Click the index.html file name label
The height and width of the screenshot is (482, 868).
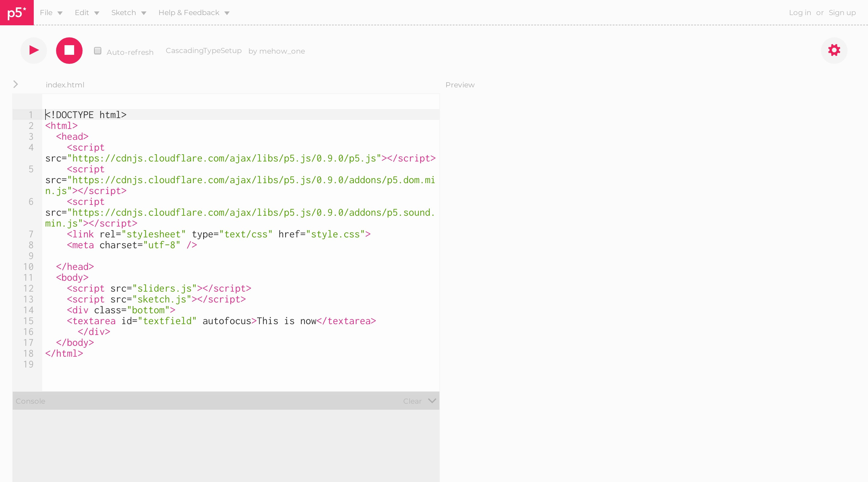click(65, 85)
